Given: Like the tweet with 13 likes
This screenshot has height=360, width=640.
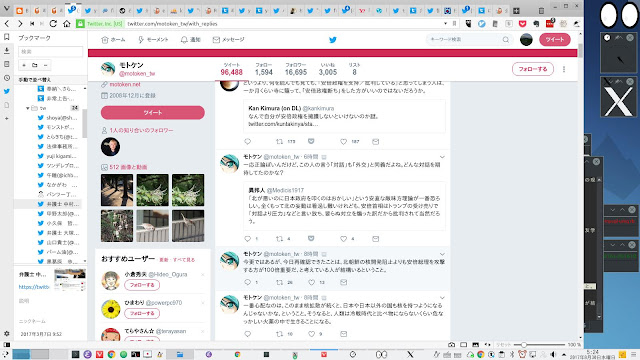Looking at the screenshot, I should click(311, 282).
